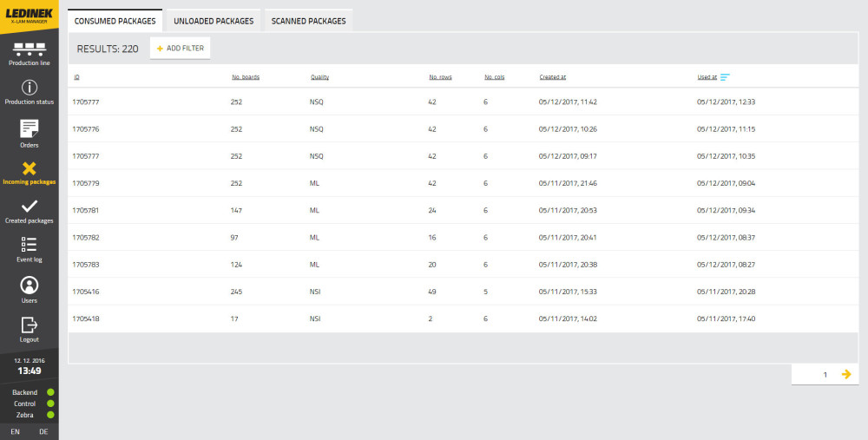
Task: Open the Production line icon
Action: (30, 49)
